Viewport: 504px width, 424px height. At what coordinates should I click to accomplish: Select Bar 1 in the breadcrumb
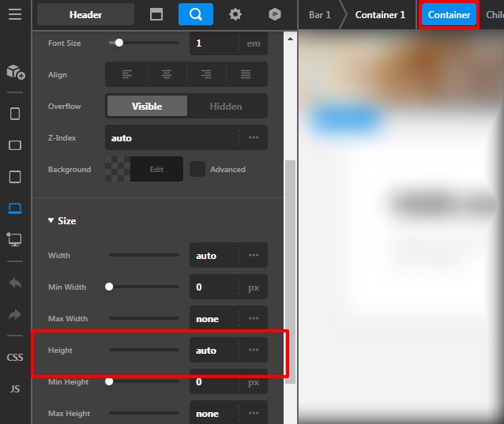319,15
